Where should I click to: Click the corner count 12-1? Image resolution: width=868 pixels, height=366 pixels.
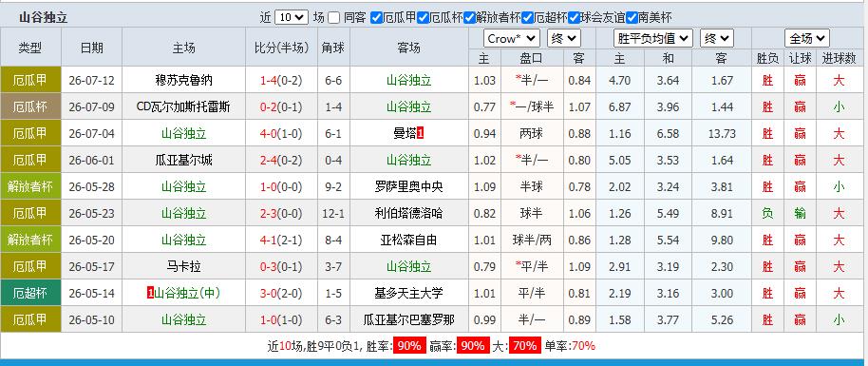click(x=333, y=214)
